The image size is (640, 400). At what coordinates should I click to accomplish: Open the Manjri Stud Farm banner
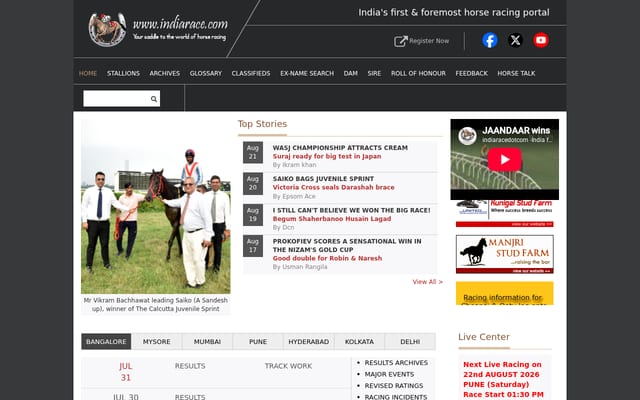pos(504,254)
